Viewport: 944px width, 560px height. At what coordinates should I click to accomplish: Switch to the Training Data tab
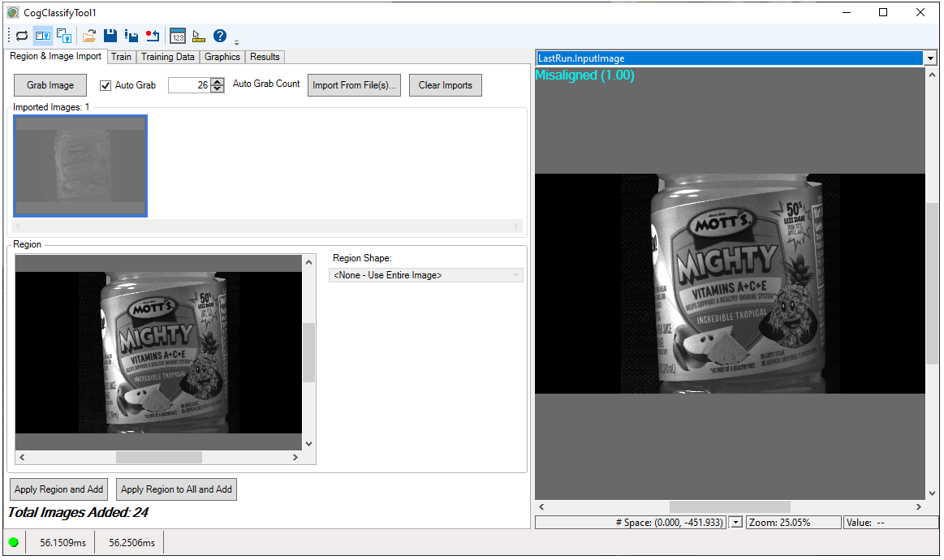click(x=167, y=57)
